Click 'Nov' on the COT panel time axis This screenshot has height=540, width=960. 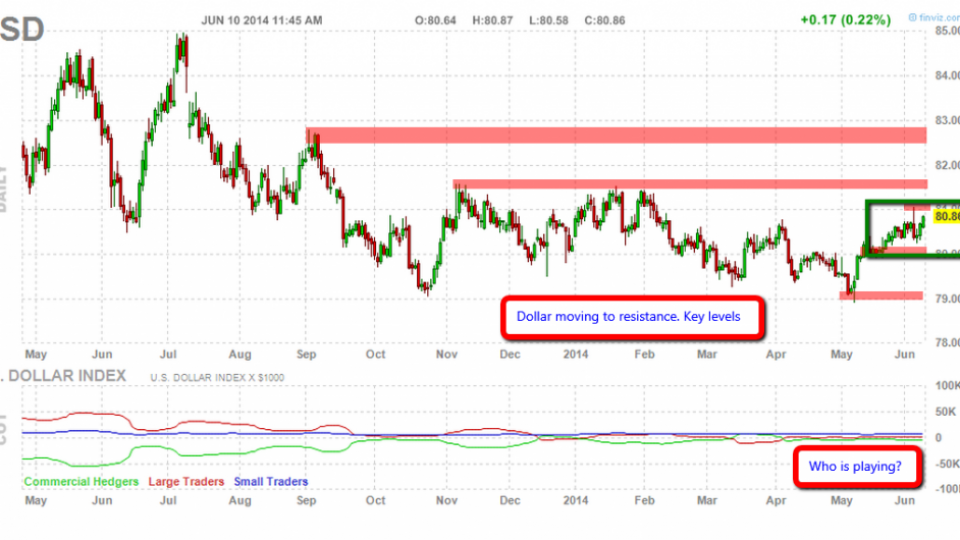tap(447, 500)
